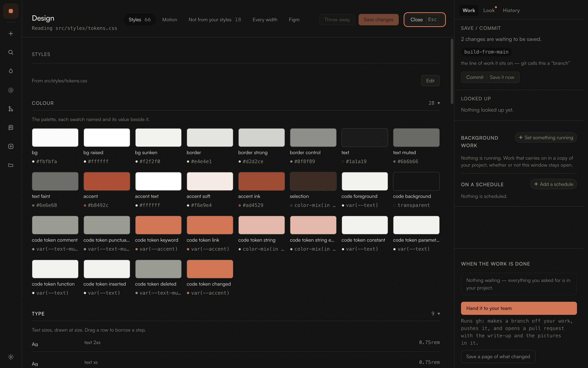
Task: Select the bg colour swatch
Action: click(x=55, y=138)
